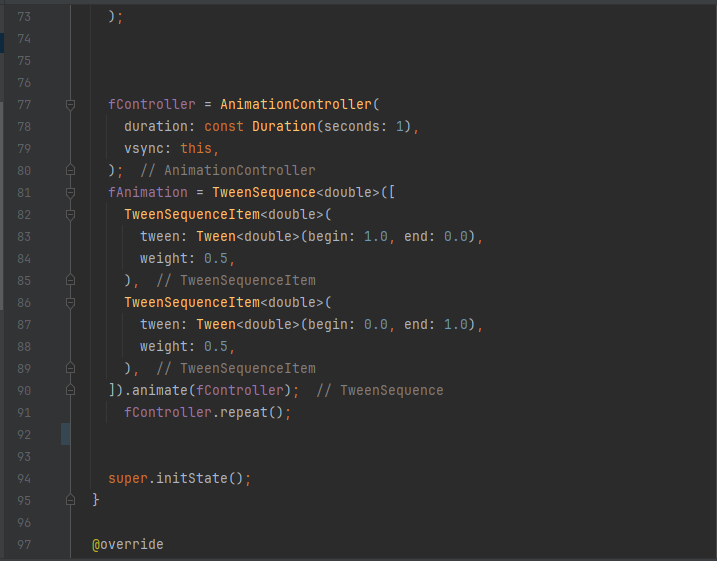
Task: Click 'weight: 0.5' on line 84
Action: point(184,259)
